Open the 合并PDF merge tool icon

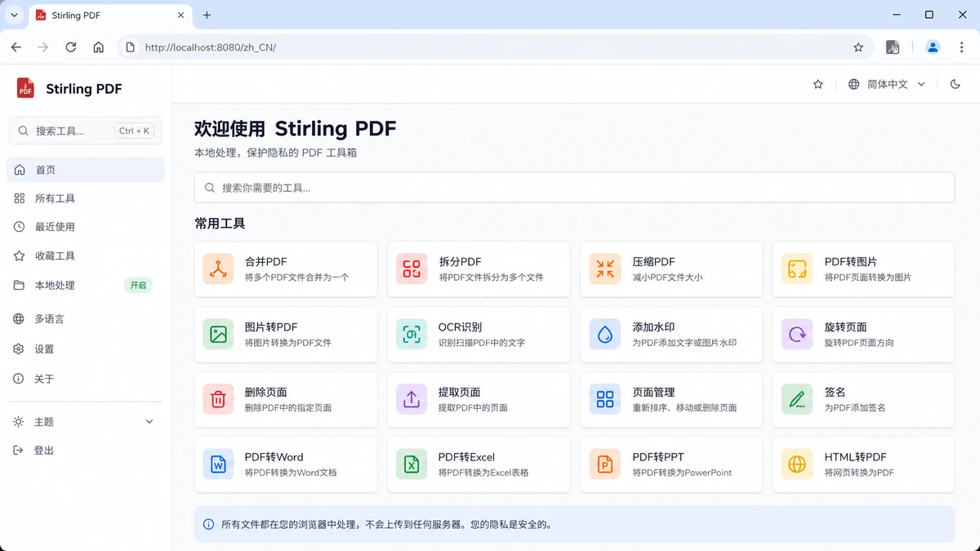point(218,269)
